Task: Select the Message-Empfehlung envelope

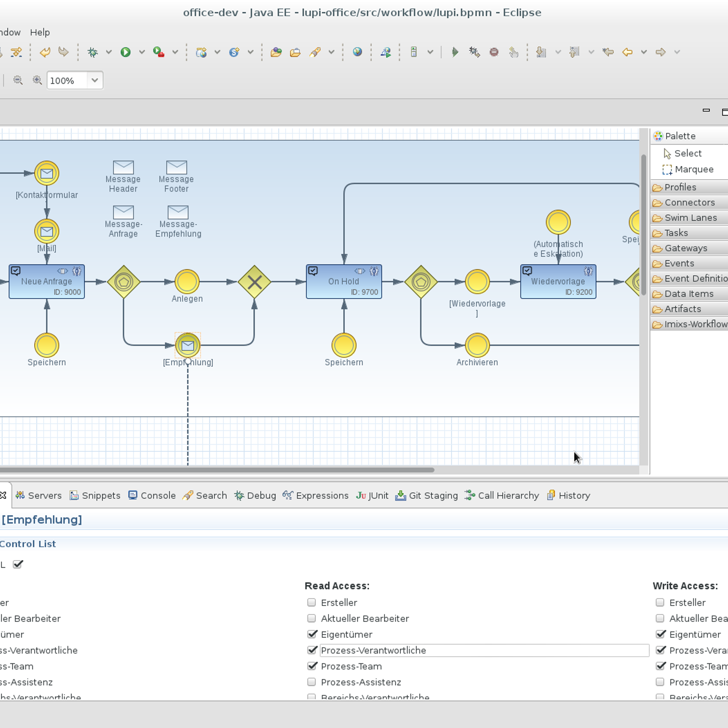Action: 178,212
